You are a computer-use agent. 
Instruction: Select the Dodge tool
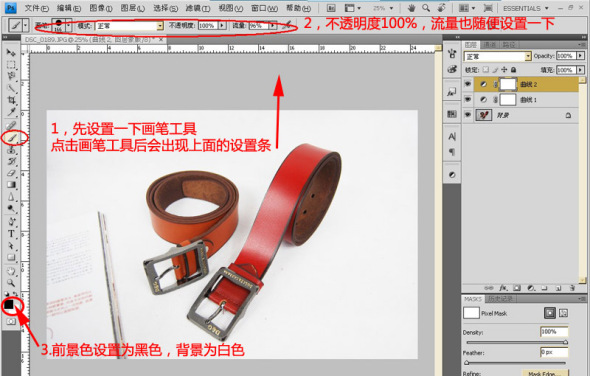11,208
